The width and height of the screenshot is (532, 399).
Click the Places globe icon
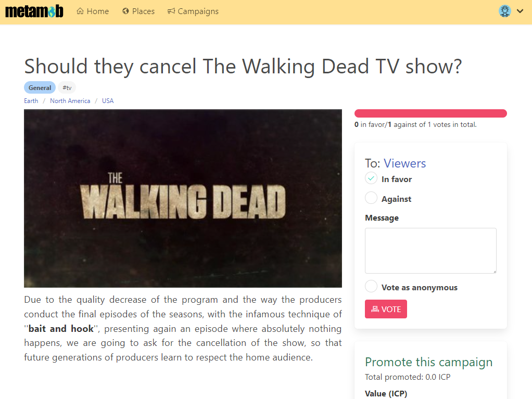(x=125, y=11)
